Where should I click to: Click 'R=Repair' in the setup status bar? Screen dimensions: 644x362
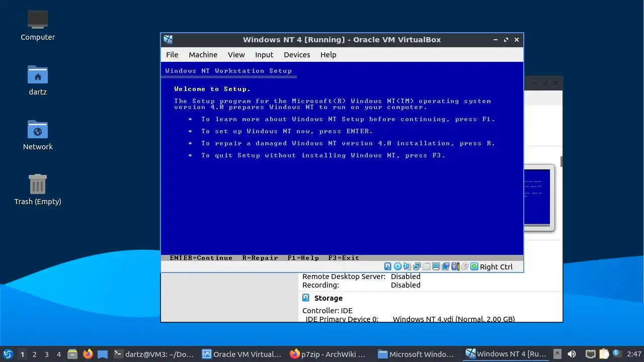point(260,258)
